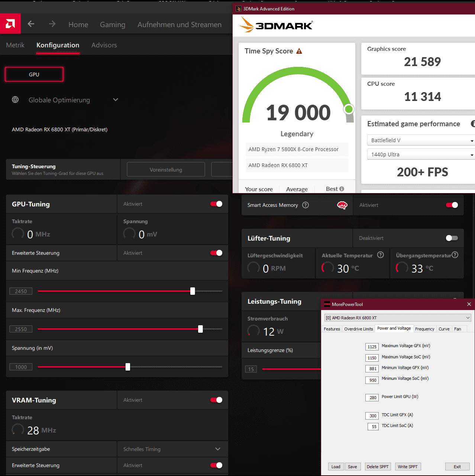Toggle VRAM Erweiterte Steuerung switch
This screenshot has width=475, height=476.
pos(216,465)
